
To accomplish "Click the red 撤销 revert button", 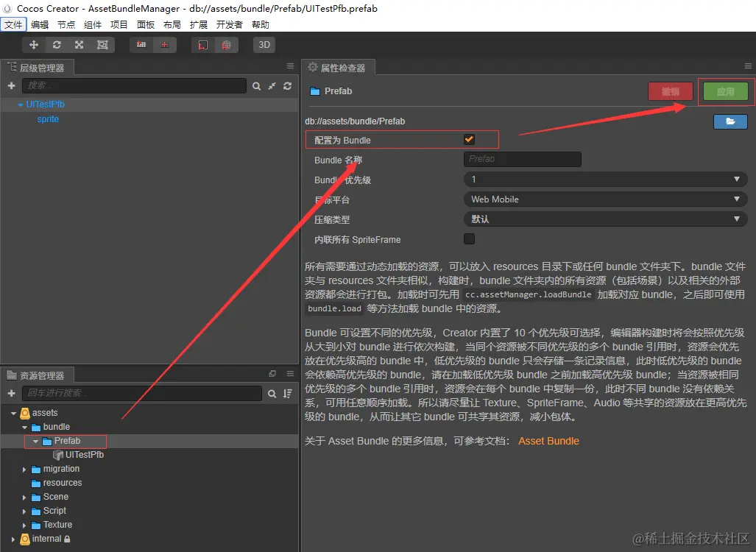I will [x=670, y=91].
